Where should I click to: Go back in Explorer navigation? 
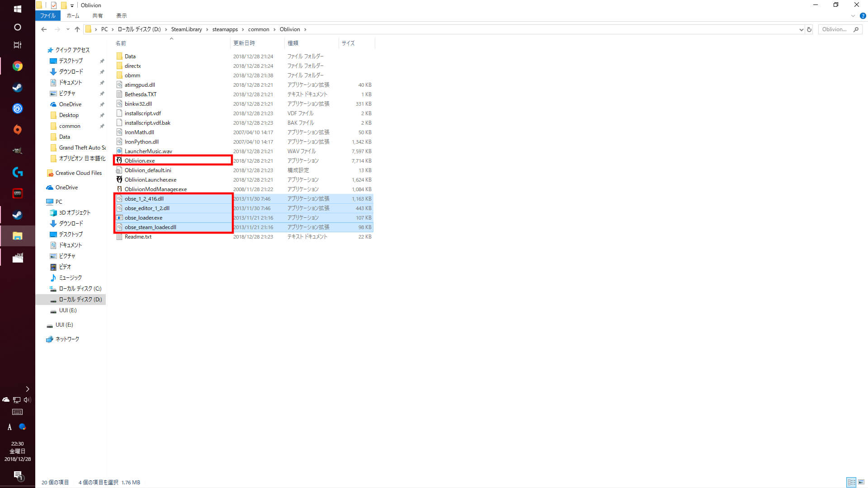point(44,29)
